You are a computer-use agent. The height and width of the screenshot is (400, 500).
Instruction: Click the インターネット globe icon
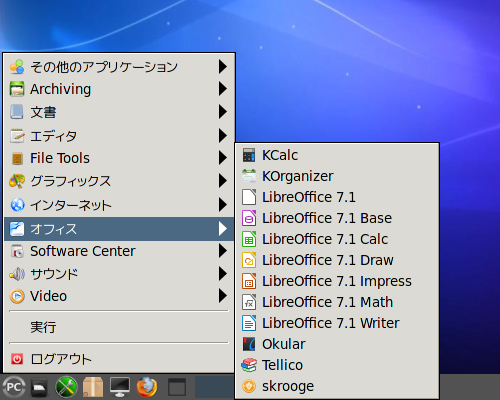(17, 205)
